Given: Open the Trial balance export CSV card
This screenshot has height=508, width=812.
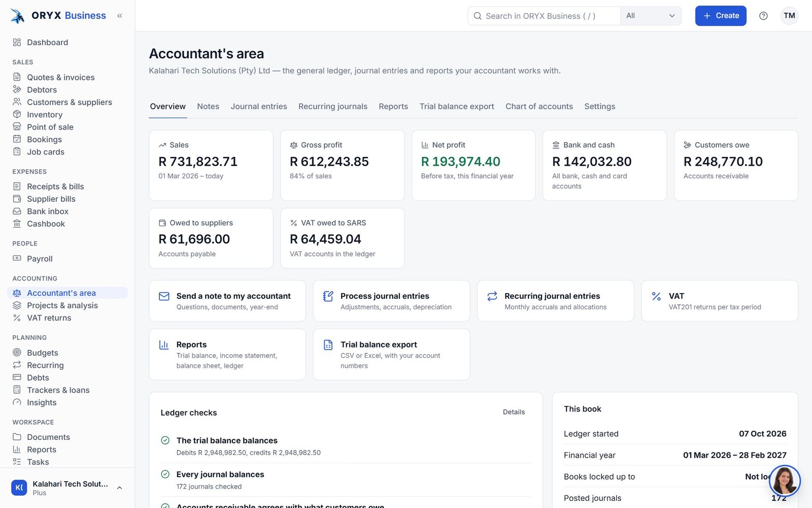Looking at the screenshot, I should click(x=391, y=355).
